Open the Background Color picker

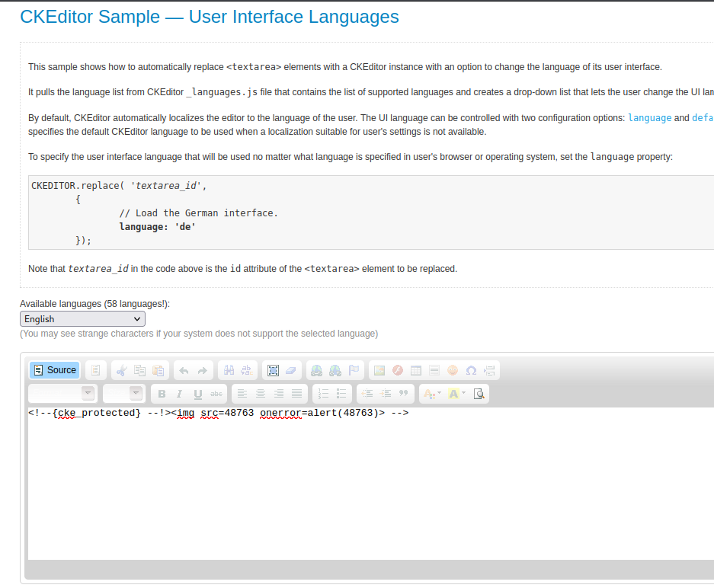click(x=456, y=394)
